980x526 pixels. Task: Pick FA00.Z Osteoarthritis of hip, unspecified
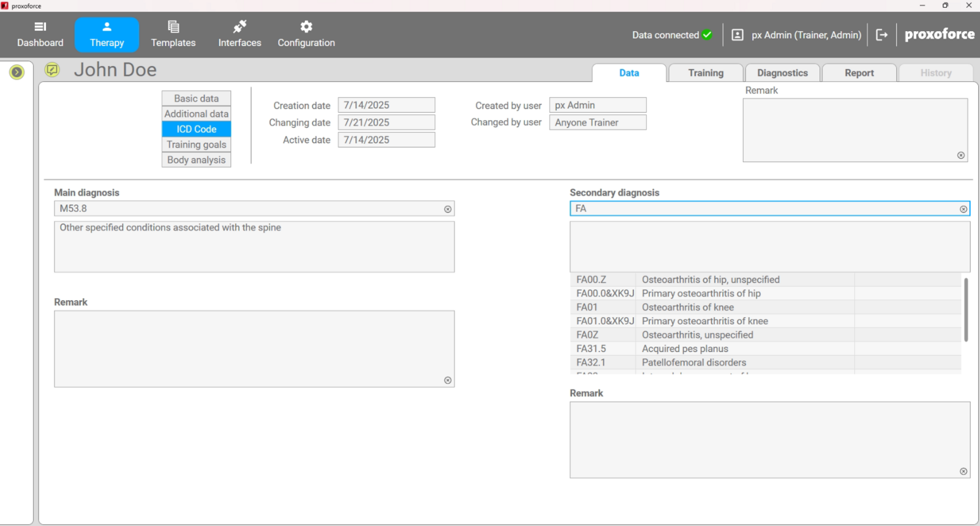710,280
